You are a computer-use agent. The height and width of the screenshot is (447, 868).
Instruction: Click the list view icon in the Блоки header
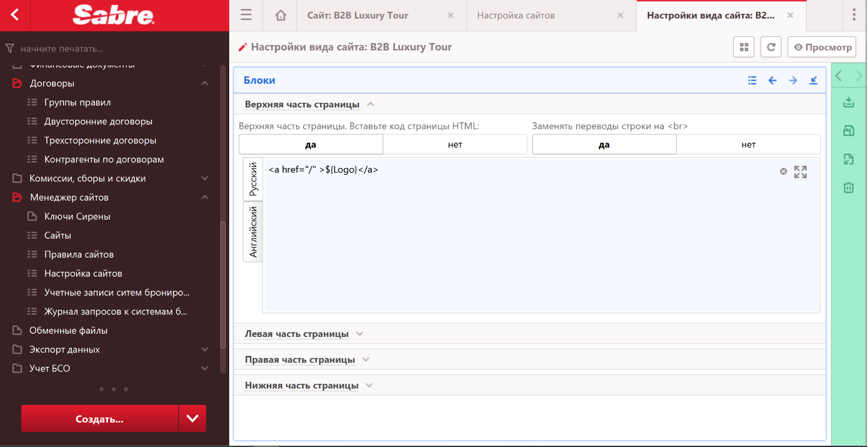[752, 80]
